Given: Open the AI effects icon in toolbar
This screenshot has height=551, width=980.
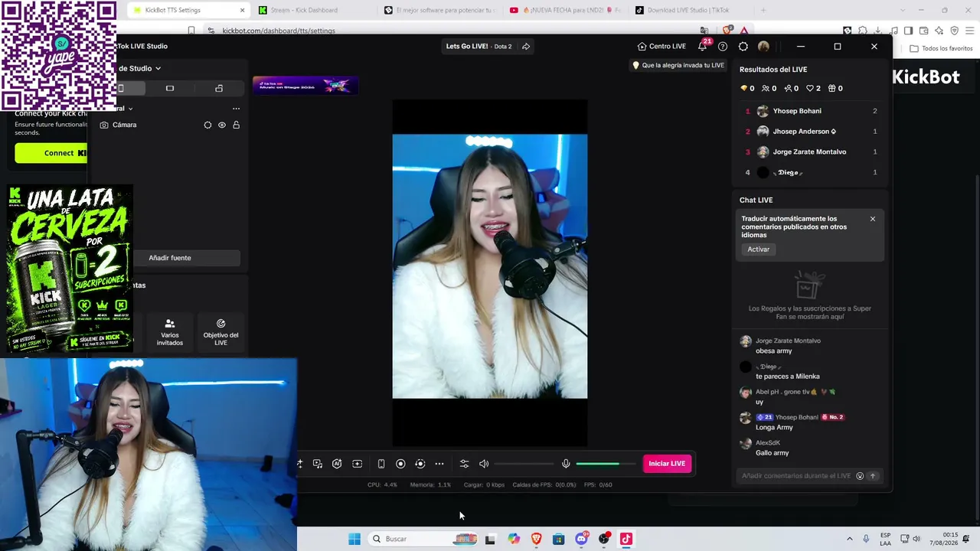Looking at the screenshot, I should (x=337, y=464).
